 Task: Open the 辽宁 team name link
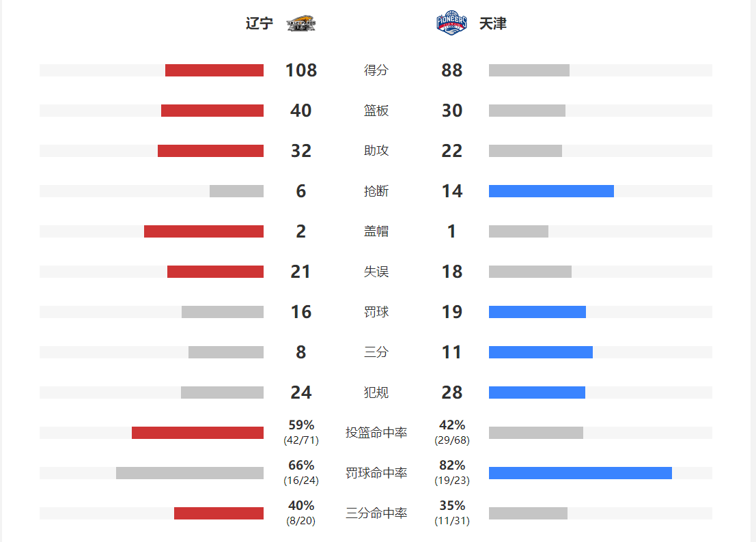[x=260, y=24]
